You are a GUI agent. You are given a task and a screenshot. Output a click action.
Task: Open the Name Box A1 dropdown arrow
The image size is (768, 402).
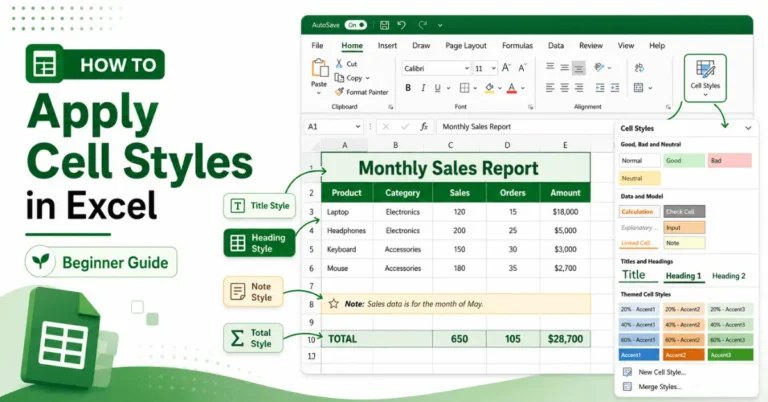click(358, 126)
